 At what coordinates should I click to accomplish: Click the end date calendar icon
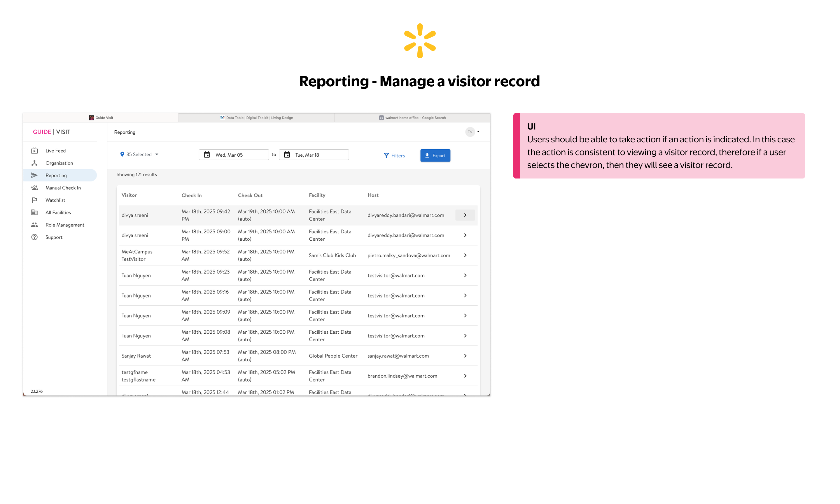(x=287, y=155)
